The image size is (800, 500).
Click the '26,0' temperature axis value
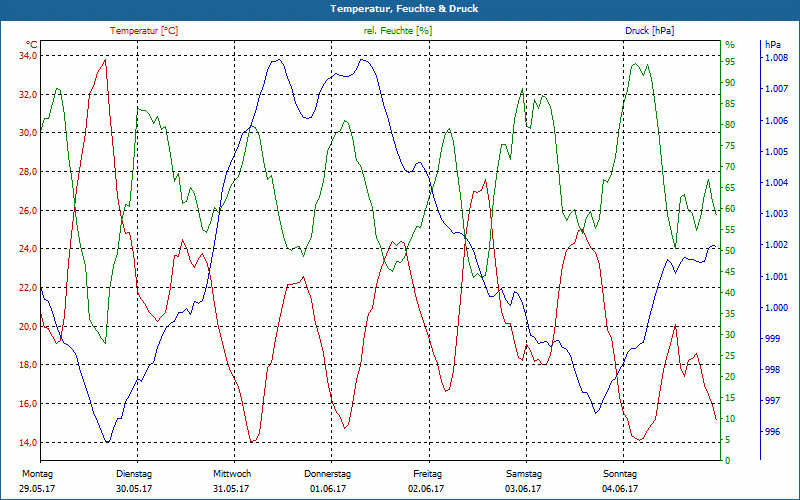tap(28, 210)
